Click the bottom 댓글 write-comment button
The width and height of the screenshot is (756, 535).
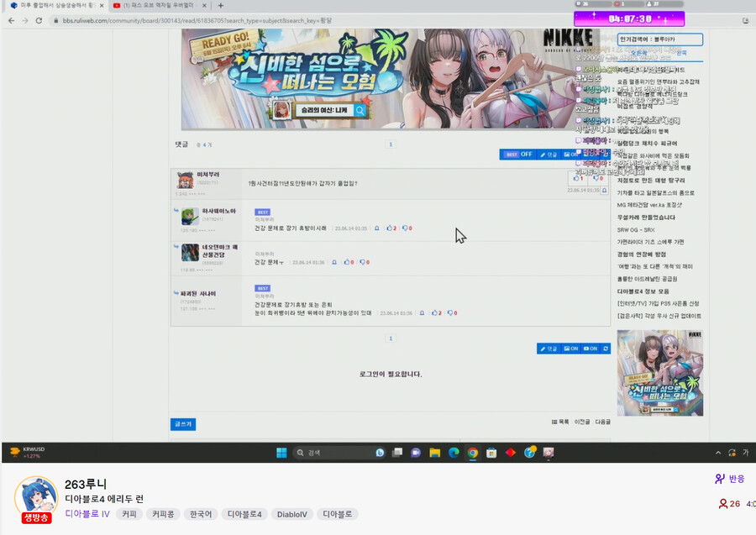tap(549, 349)
